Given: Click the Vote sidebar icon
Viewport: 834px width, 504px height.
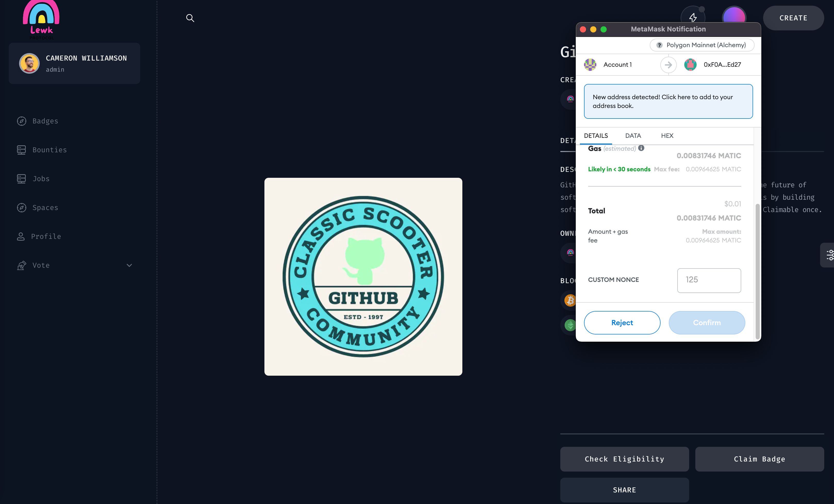Looking at the screenshot, I should (20, 265).
